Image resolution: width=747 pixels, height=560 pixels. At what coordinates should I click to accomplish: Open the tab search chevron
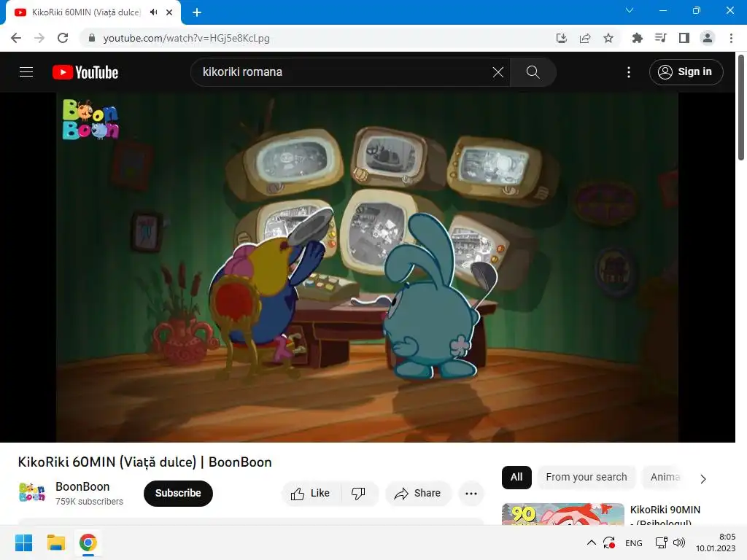click(630, 10)
